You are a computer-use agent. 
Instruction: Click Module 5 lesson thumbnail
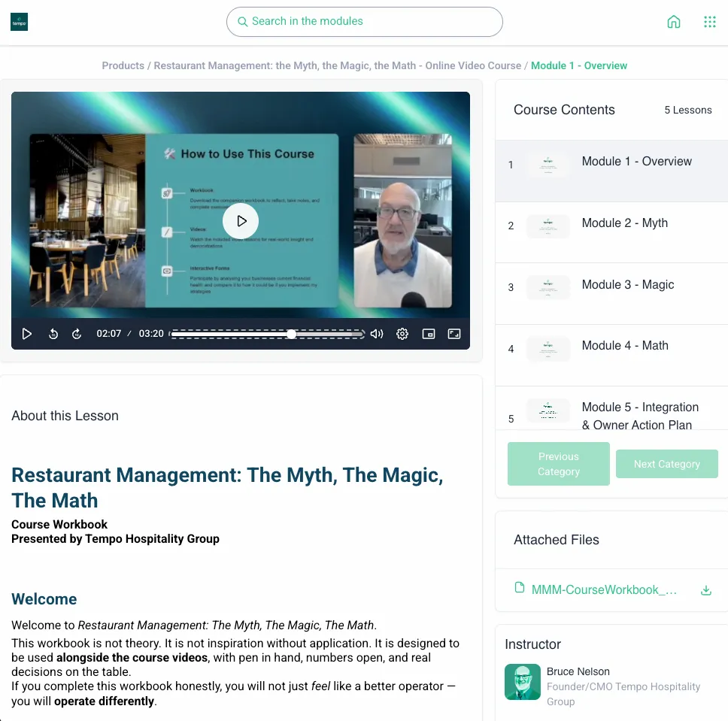pyautogui.click(x=548, y=410)
